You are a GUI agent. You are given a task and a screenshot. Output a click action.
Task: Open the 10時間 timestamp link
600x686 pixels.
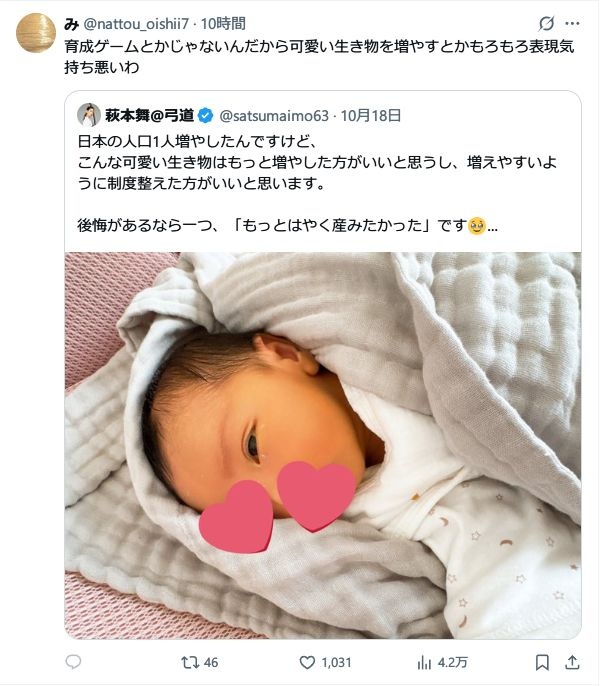[x=223, y=24]
